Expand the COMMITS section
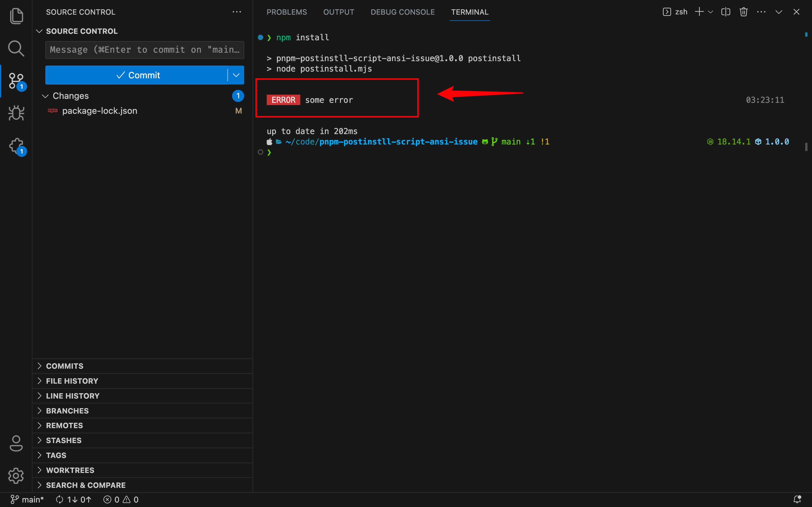812x507 pixels. click(x=64, y=366)
